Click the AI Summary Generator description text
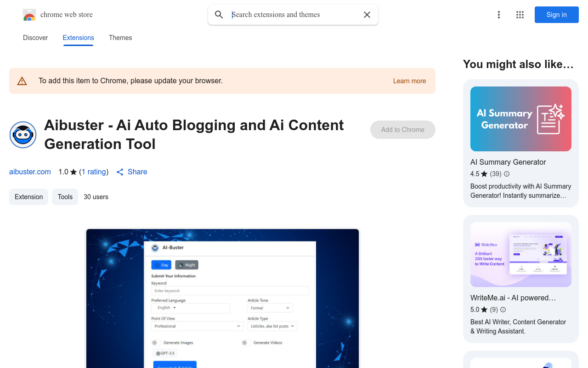 tap(521, 191)
